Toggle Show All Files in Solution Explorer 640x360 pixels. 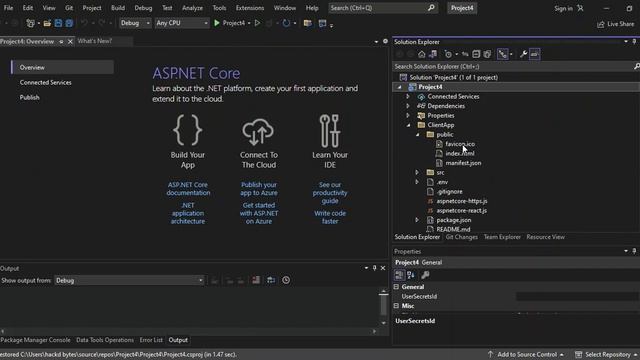pos(487,54)
